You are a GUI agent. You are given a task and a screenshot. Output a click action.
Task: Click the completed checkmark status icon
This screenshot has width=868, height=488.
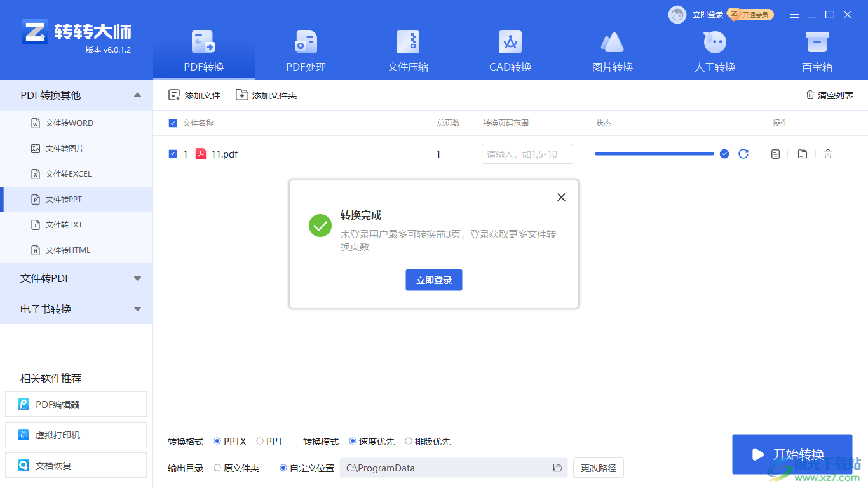click(x=724, y=154)
